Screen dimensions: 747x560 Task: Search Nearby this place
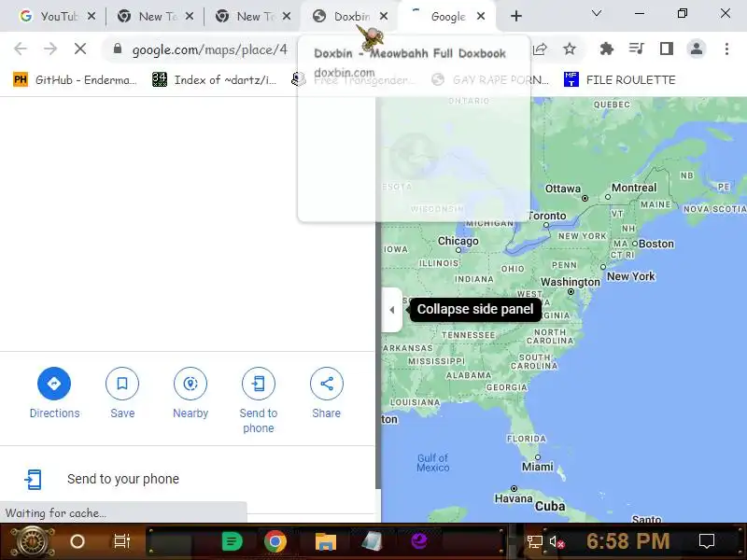(190, 393)
